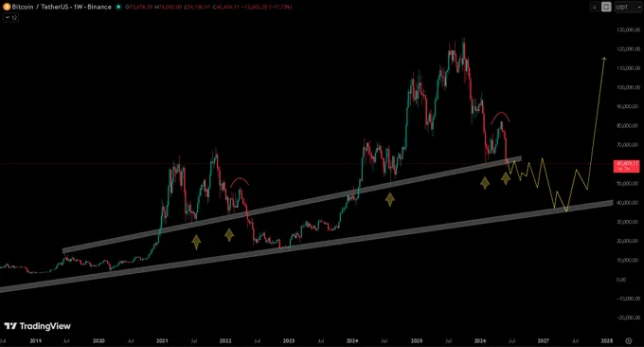
Task: Click the low value L59,130.91
Action: pyautogui.click(x=198, y=7)
